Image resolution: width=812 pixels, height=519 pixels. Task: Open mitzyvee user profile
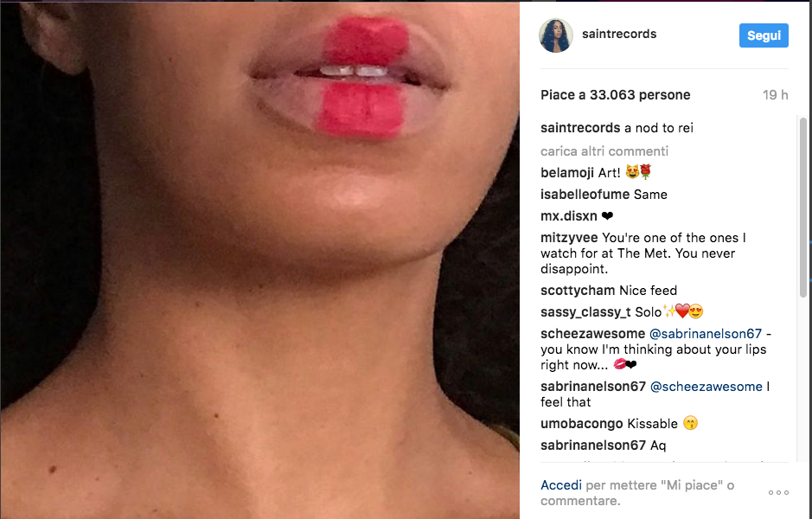(x=569, y=238)
